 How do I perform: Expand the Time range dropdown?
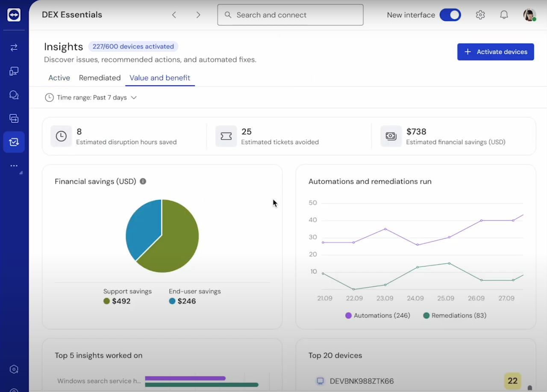tap(91, 97)
